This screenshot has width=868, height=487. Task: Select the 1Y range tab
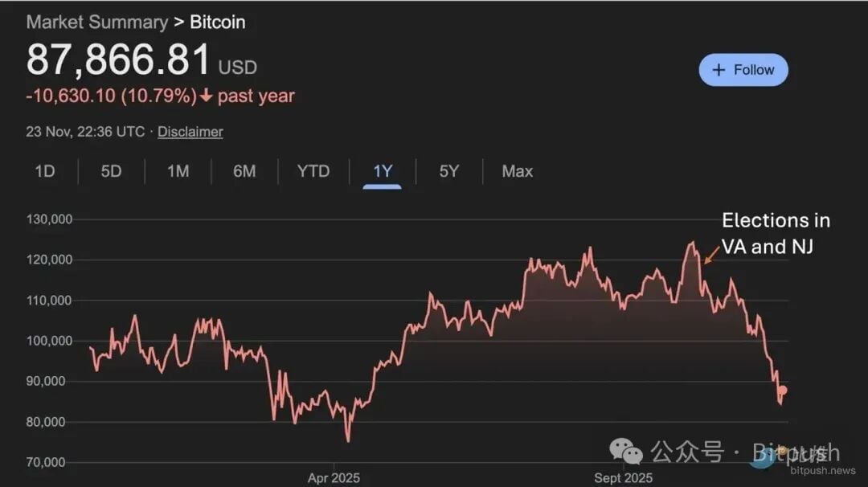383,171
